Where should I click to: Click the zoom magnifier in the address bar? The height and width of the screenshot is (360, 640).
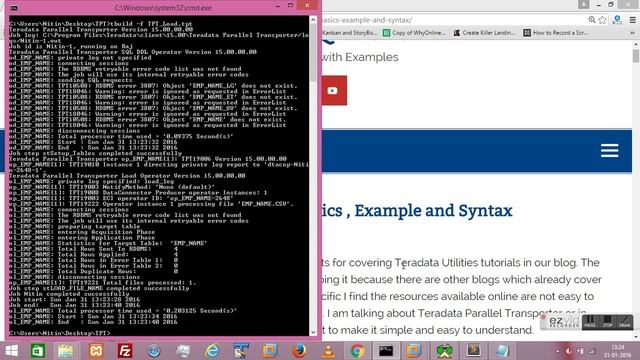tap(592, 20)
